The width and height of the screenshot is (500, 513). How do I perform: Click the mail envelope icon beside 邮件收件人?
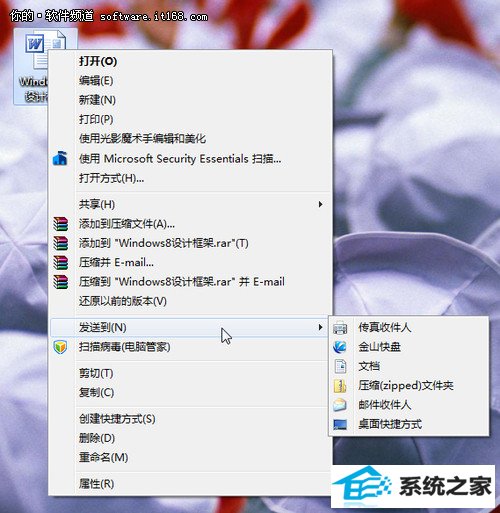[x=340, y=405]
